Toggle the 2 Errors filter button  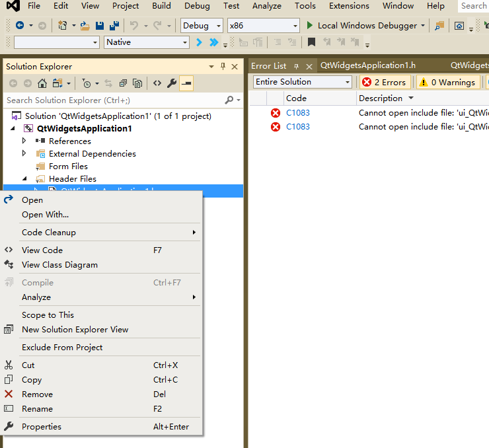[385, 83]
